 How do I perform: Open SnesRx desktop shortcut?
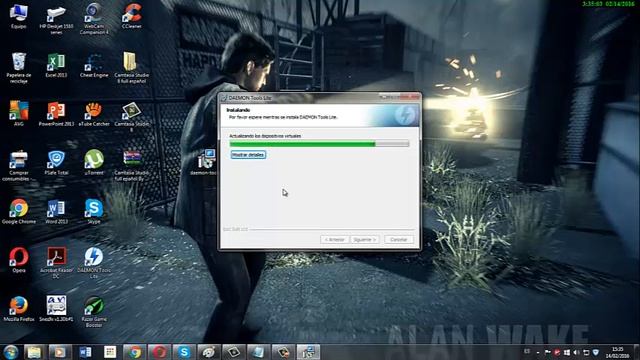coord(56,309)
